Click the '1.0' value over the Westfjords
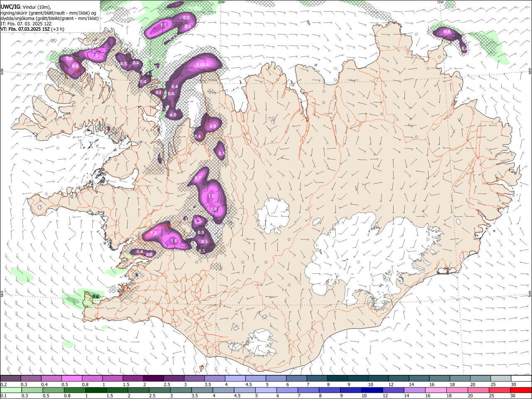The width and height of the screenshot is (532, 399). point(95,55)
